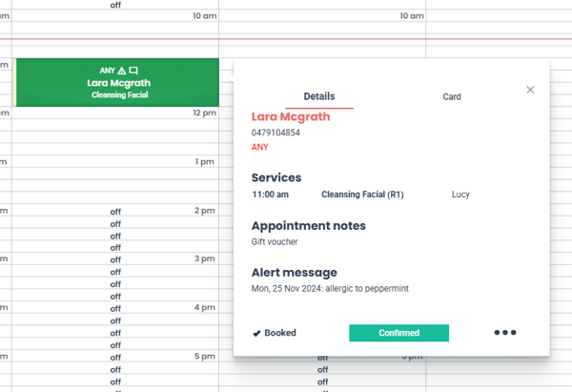The image size is (572, 392).
Task: Click the Booked status label
Action: (280, 334)
